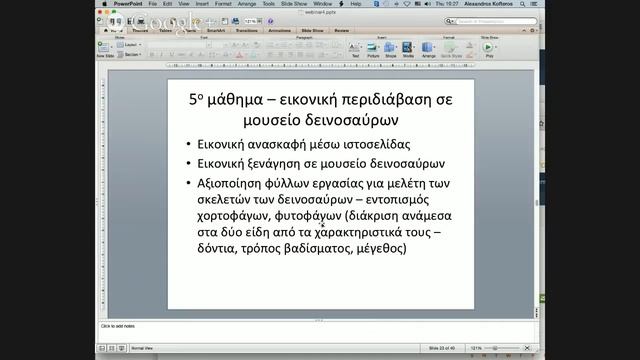This screenshot has width=640, height=360.
Task: Switch to the SmartArt ribbon tab
Action: (216, 31)
